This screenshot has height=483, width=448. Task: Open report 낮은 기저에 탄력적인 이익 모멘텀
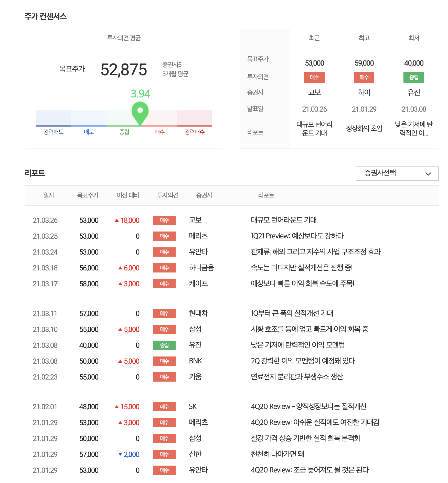pos(298,345)
